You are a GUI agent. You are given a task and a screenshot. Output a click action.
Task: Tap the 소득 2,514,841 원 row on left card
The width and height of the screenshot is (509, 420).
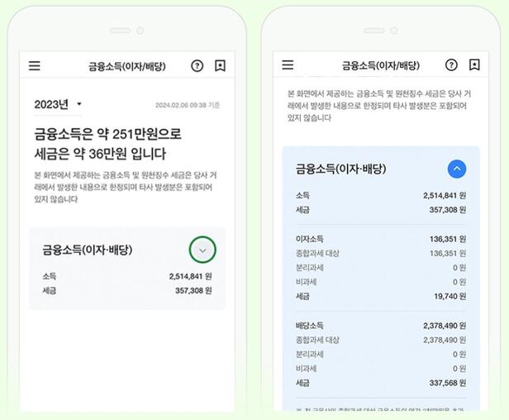click(127, 276)
